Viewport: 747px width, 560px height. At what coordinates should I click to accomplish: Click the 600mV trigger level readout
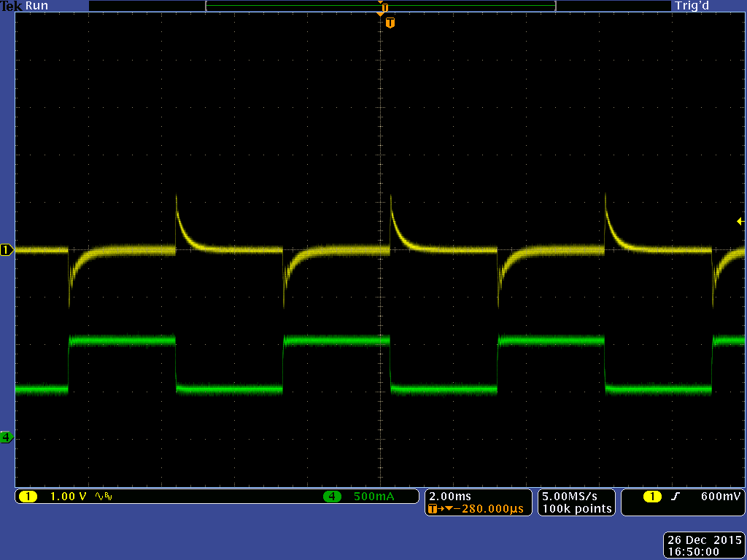point(721,496)
